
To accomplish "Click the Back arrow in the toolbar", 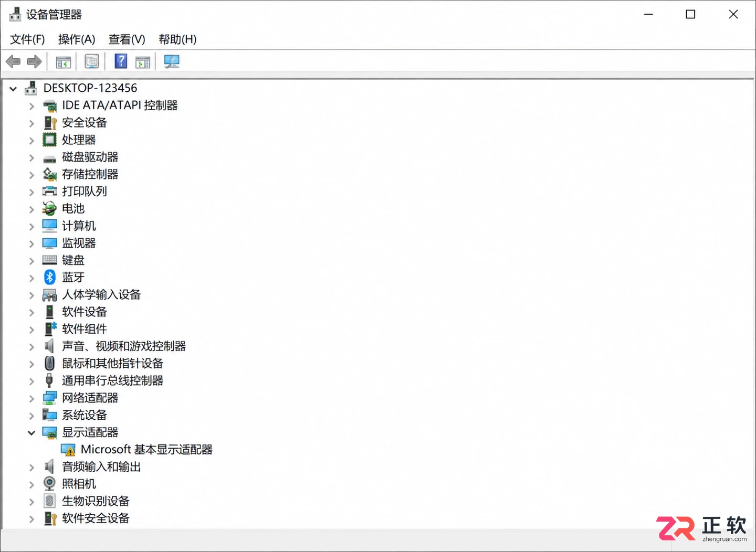I will (x=13, y=62).
